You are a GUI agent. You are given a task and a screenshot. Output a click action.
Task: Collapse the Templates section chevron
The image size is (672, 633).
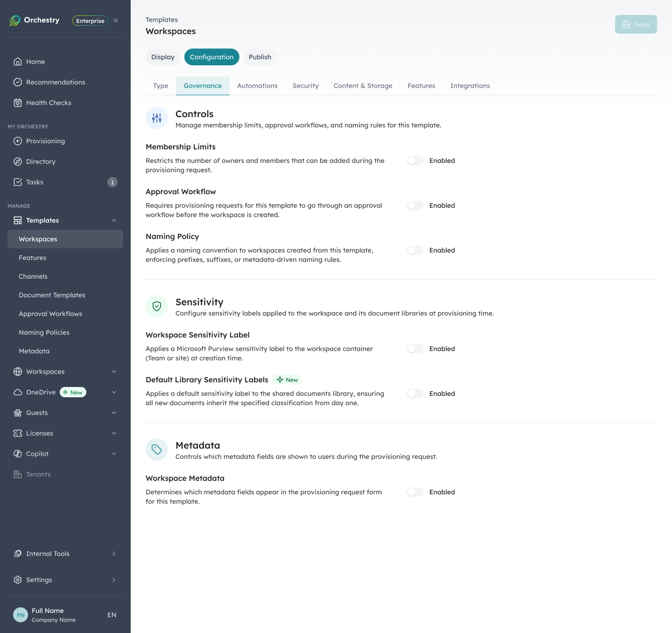pyautogui.click(x=114, y=220)
